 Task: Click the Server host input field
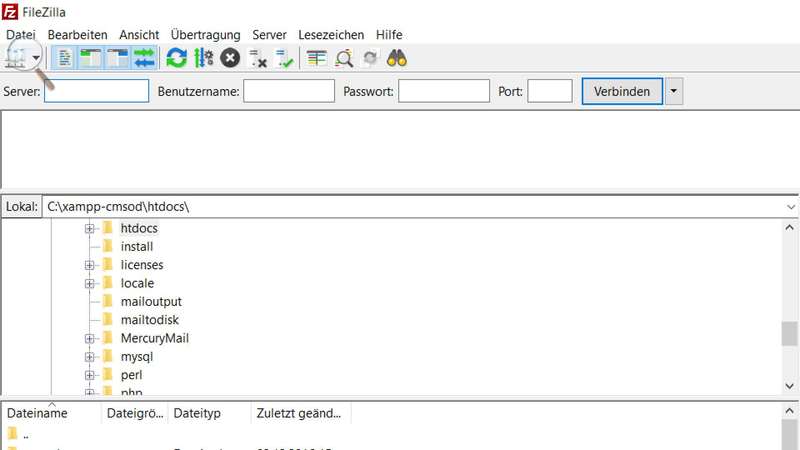tap(96, 91)
